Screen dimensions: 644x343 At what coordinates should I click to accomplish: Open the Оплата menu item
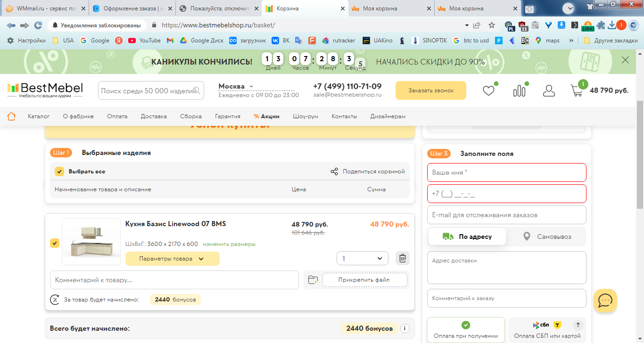click(117, 116)
